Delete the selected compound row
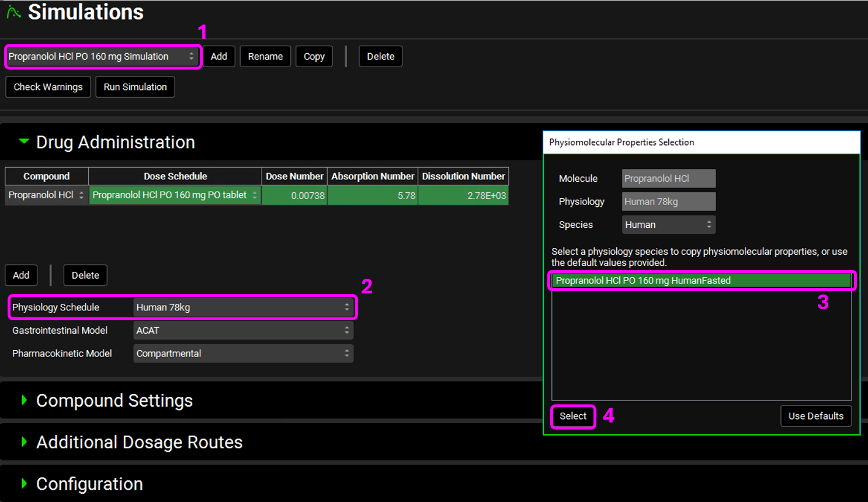Image resolution: width=868 pixels, height=502 pixels. 85,275
